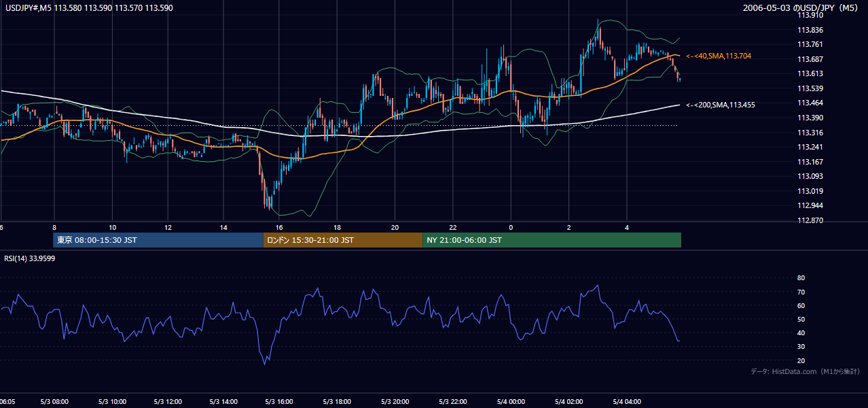Select the 200 SMA 113.455 label

(721, 105)
